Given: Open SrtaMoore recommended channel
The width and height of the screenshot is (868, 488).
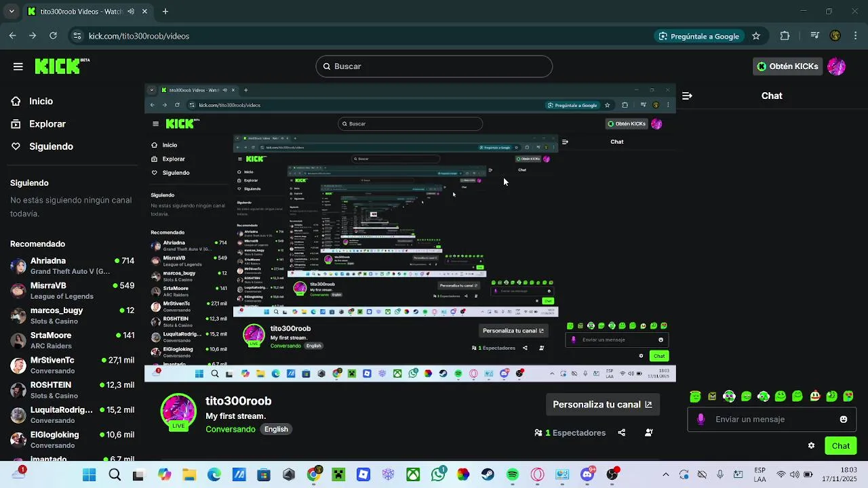Looking at the screenshot, I should click(72, 340).
